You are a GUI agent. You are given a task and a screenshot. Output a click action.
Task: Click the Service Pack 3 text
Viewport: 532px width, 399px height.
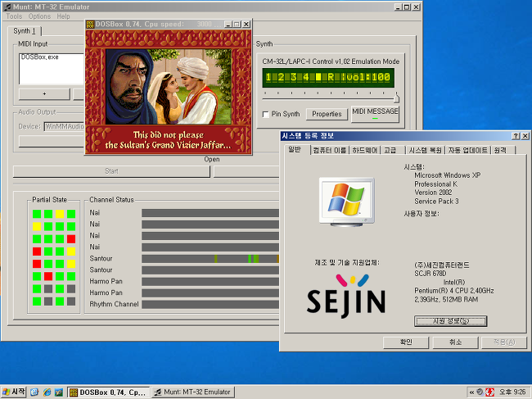point(436,202)
